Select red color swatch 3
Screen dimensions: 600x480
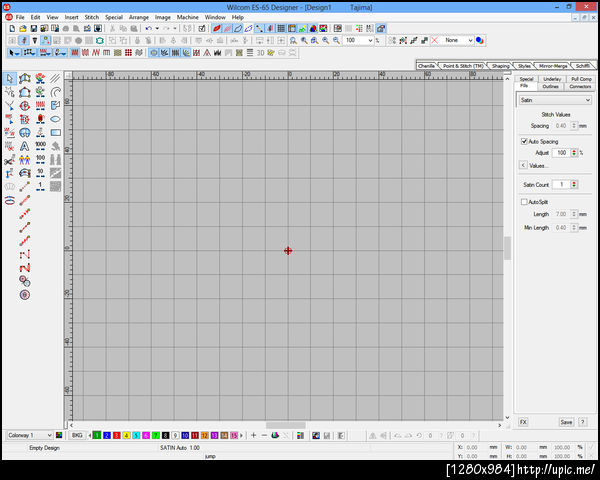click(116, 436)
